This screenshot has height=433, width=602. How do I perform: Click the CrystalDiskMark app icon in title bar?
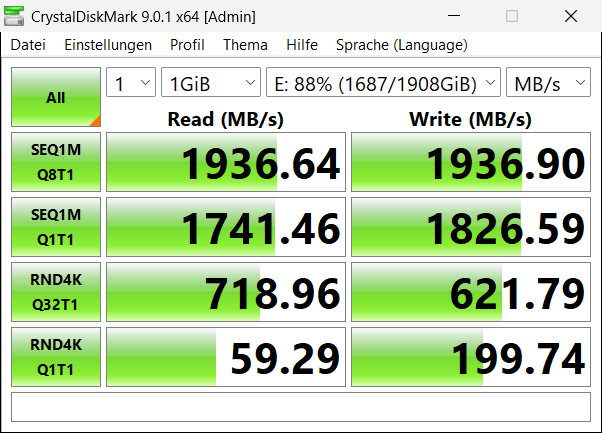pos(14,16)
